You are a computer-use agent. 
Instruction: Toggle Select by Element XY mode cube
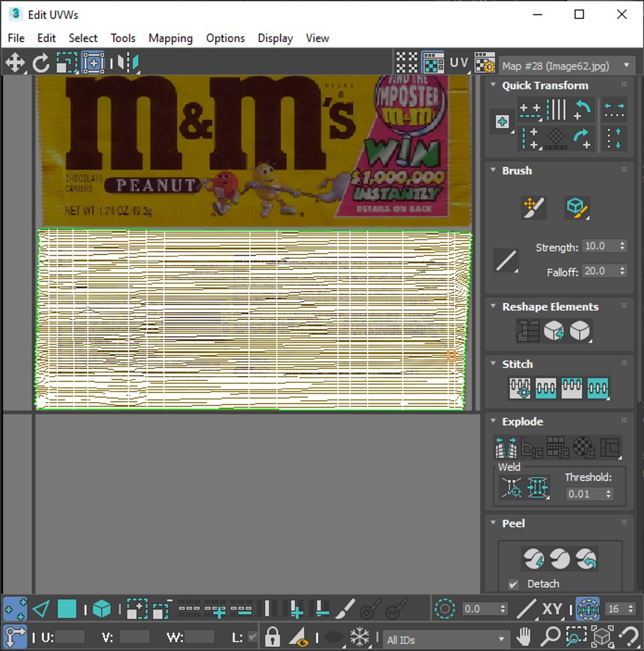(x=102, y=609)
